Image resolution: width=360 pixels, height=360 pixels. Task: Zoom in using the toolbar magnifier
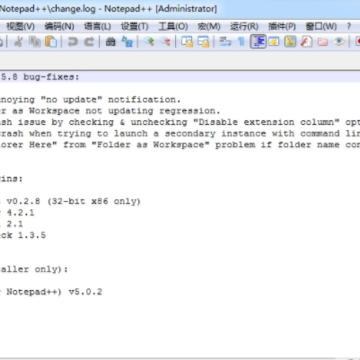point(149,42)
